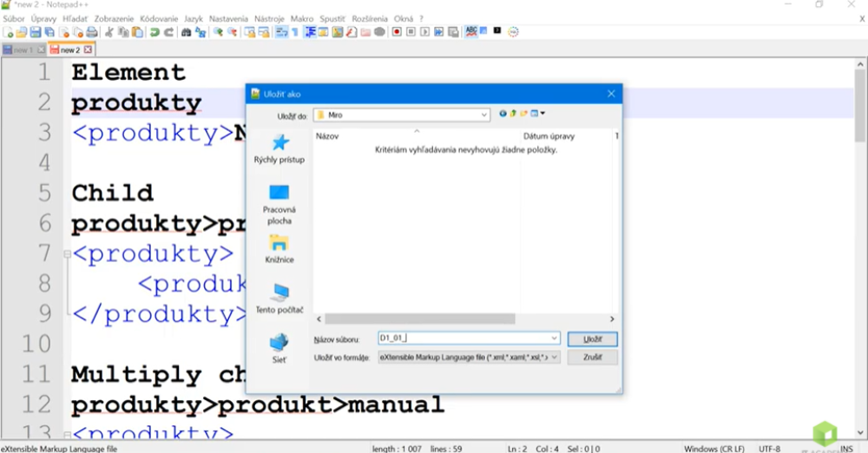Click the Undo arrow in the toolbar
The height and width of the screenshot is (453, 868).
click(154, 32)
